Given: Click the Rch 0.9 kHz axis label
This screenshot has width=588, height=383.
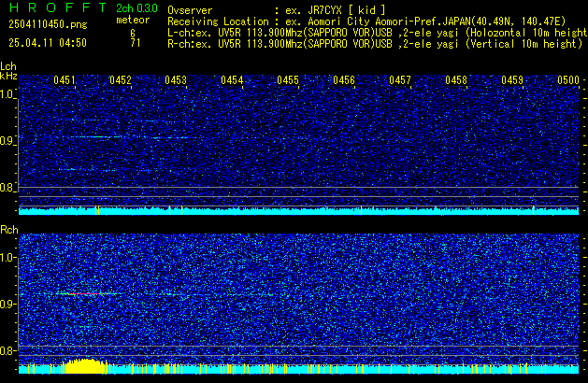Looking at the screenshot, I should coord(7,304).
